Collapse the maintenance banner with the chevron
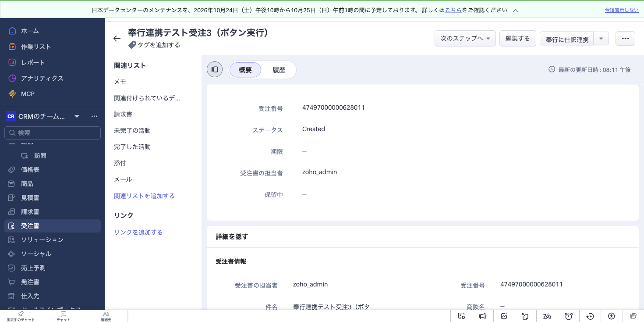This screenshot has width=644, height=322. click(x=515, y=10)
